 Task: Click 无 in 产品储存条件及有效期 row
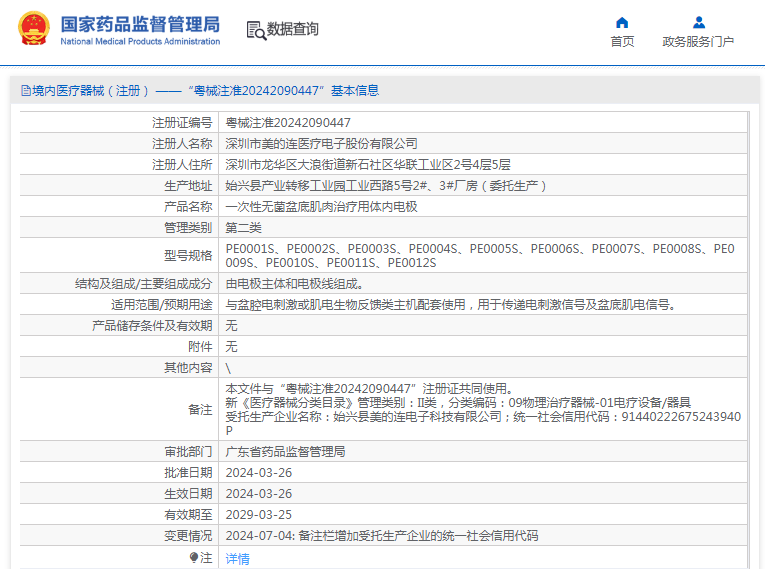[x=231, y=326]
